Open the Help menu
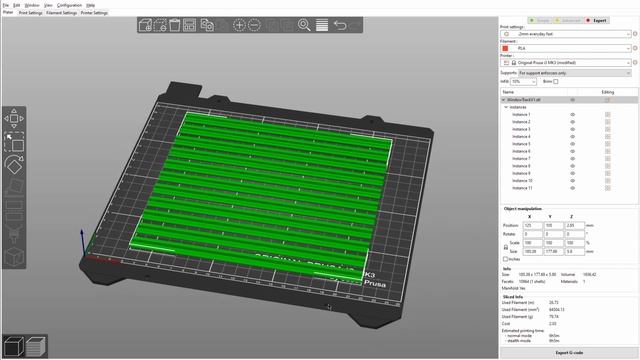The image size is (640, 360). (91, 5)
